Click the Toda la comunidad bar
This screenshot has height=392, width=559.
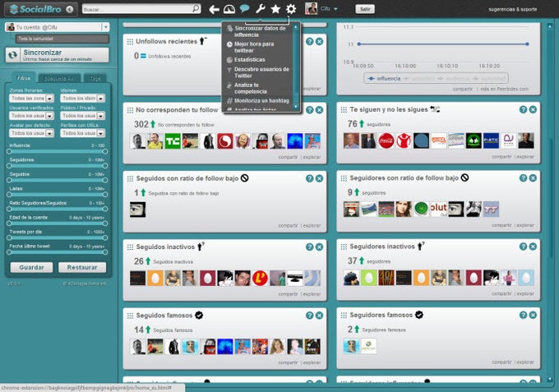click(x=62, y=39)
